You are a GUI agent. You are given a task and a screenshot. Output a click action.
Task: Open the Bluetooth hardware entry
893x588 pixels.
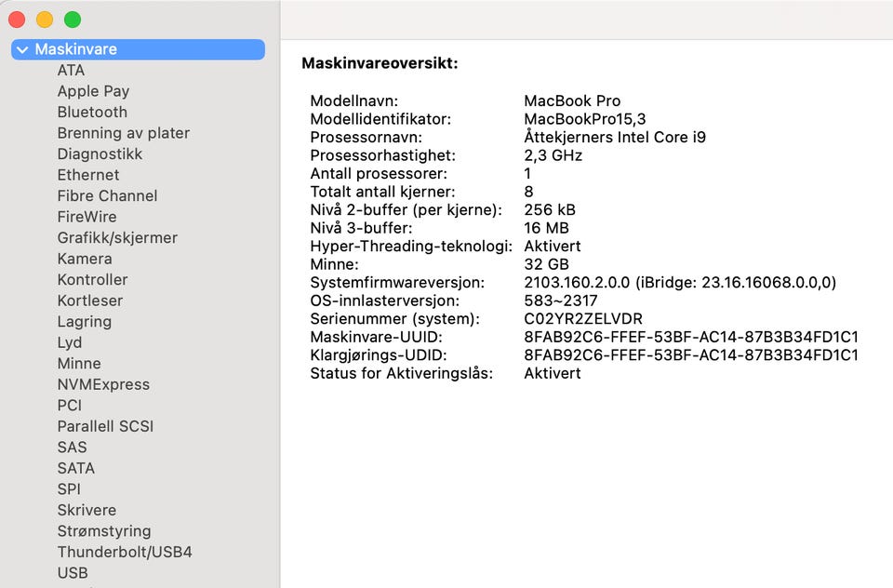tap(92, 113)
